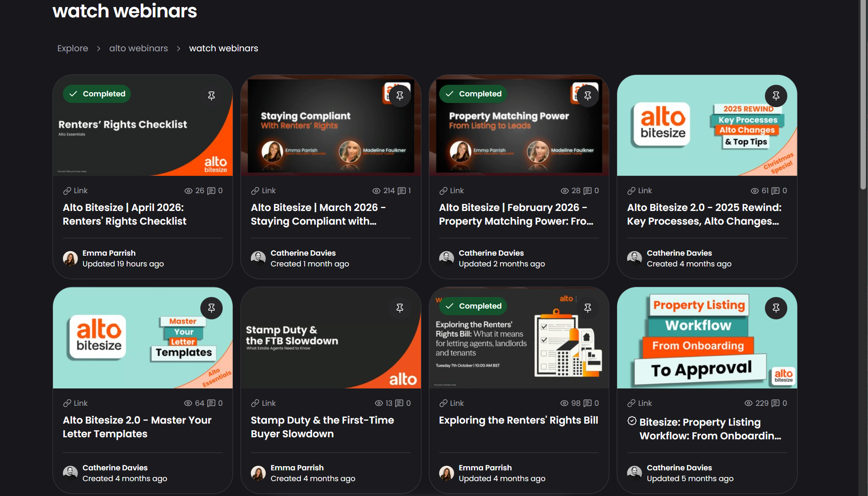Click Completed badge on April 2026 card
Image resolution: width=868 pixels, height=496 pixels.
pos(97,94)
